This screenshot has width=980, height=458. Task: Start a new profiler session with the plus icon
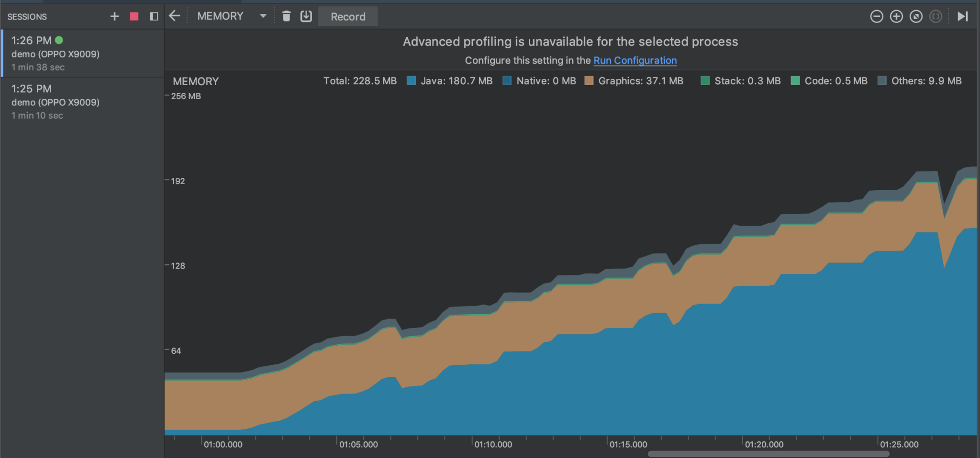click(x=114, y=16)
